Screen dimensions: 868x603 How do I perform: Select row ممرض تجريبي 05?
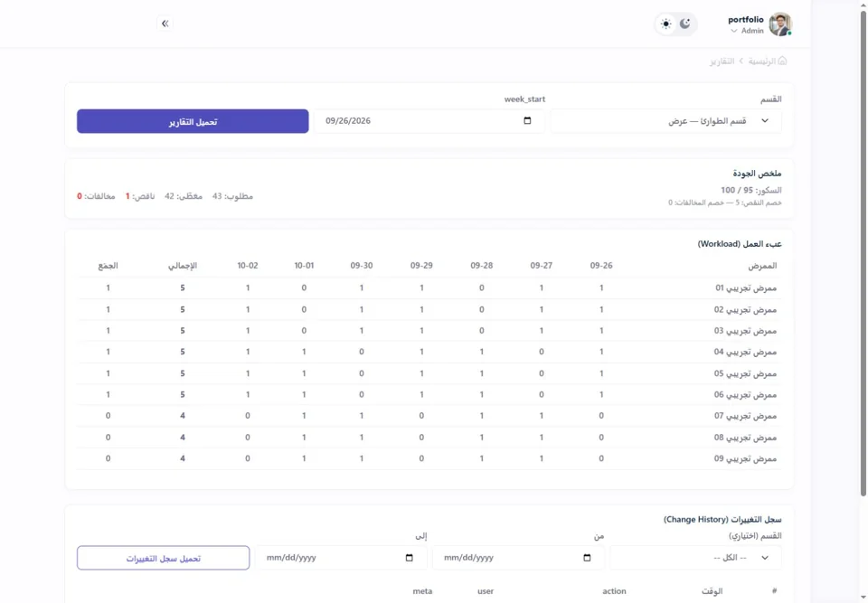(429, 373)
